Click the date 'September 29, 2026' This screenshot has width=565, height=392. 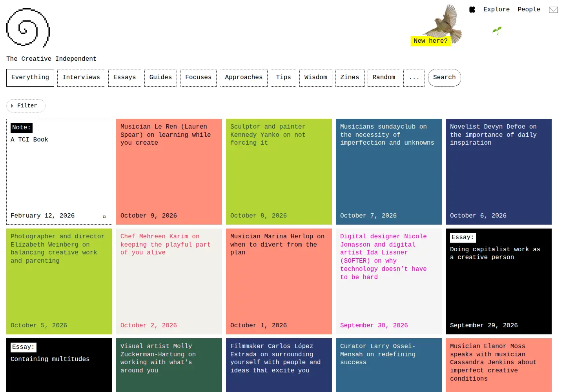tap(484, 325)
